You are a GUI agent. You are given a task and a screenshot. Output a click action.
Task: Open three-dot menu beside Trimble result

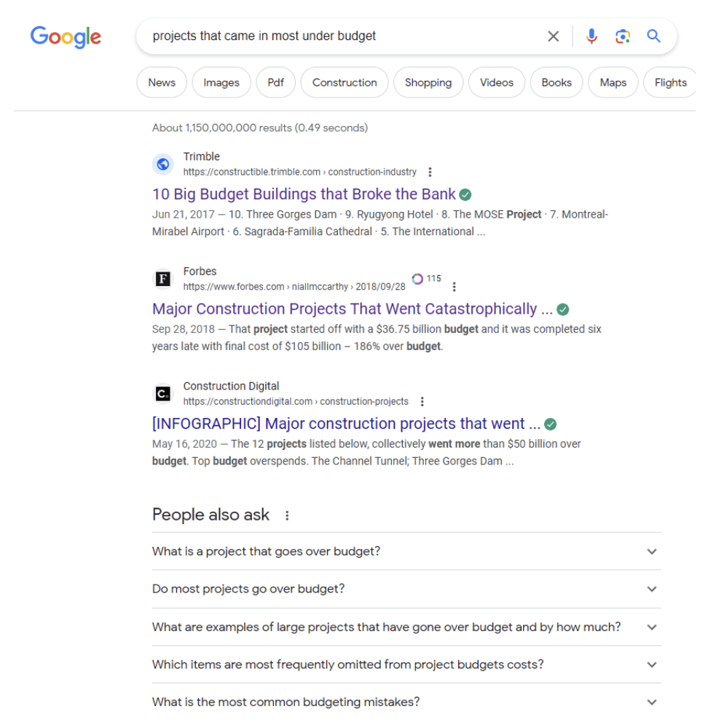430,173
